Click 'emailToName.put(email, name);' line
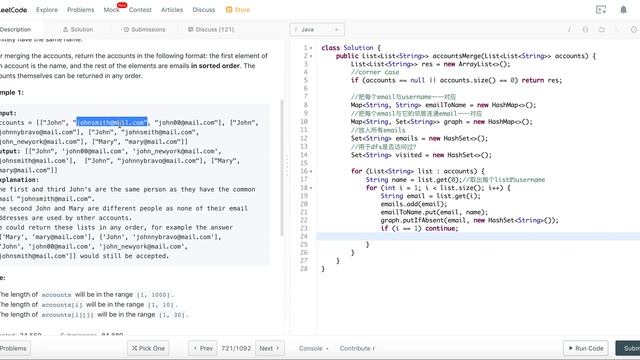 (434, 212)
